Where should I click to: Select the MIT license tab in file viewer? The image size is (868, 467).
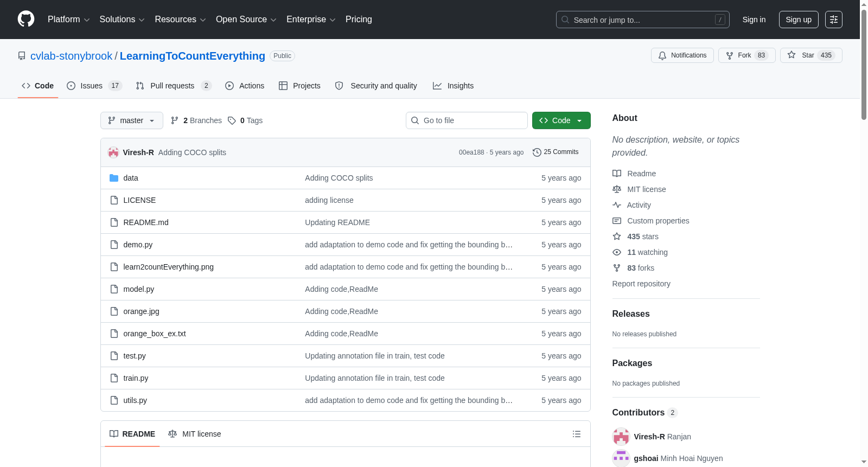pyautogui.click(x=195, y=434)
